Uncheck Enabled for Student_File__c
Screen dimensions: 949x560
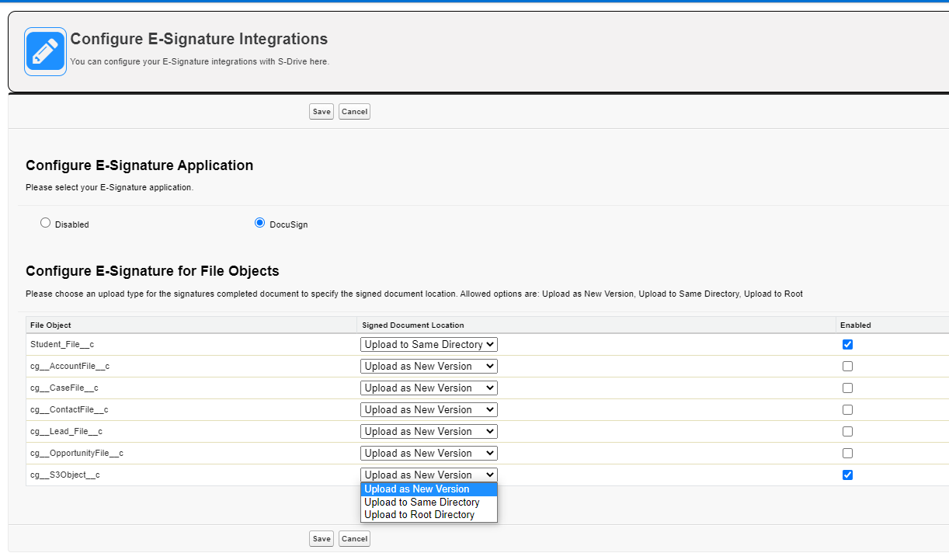(x=847, y=344)
